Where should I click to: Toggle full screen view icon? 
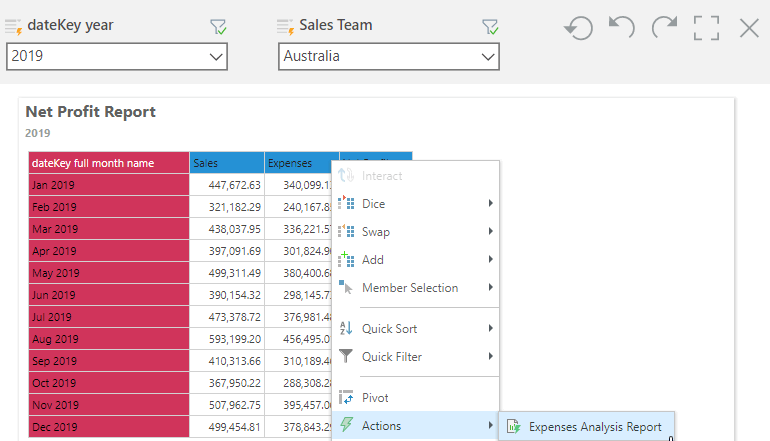pos(707,28)
